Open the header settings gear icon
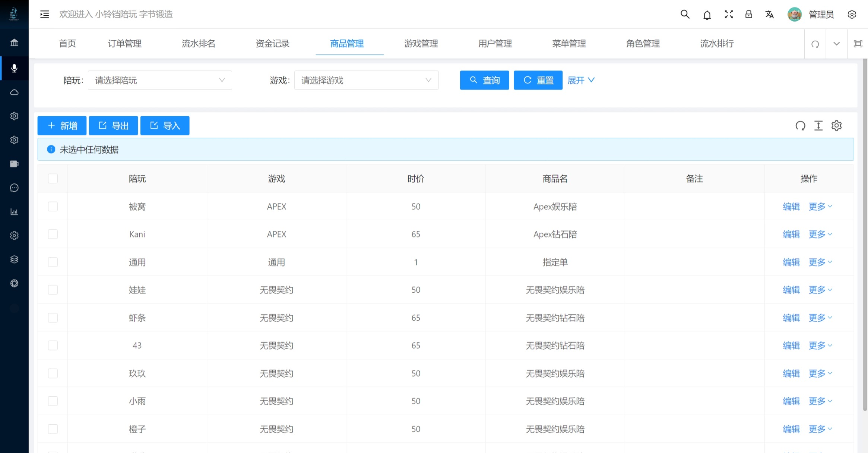The image size is (868, 453). tap(852, 14)
